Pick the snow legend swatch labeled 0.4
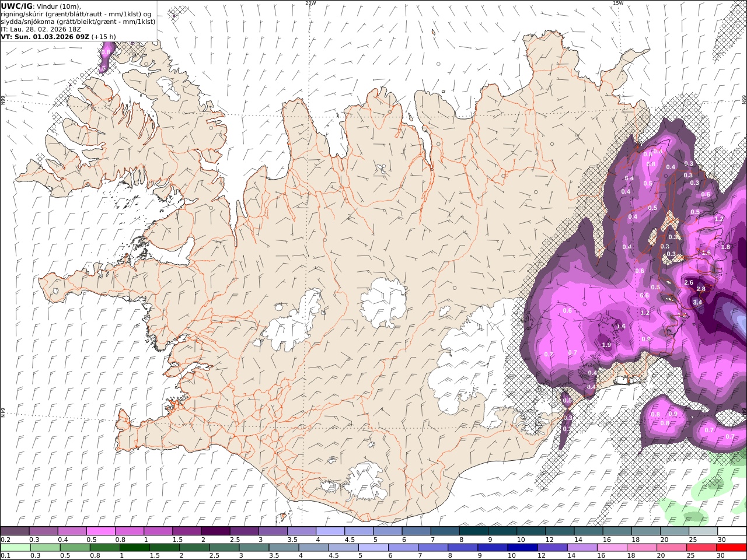747x560 pixels. [x=72, y=531]
